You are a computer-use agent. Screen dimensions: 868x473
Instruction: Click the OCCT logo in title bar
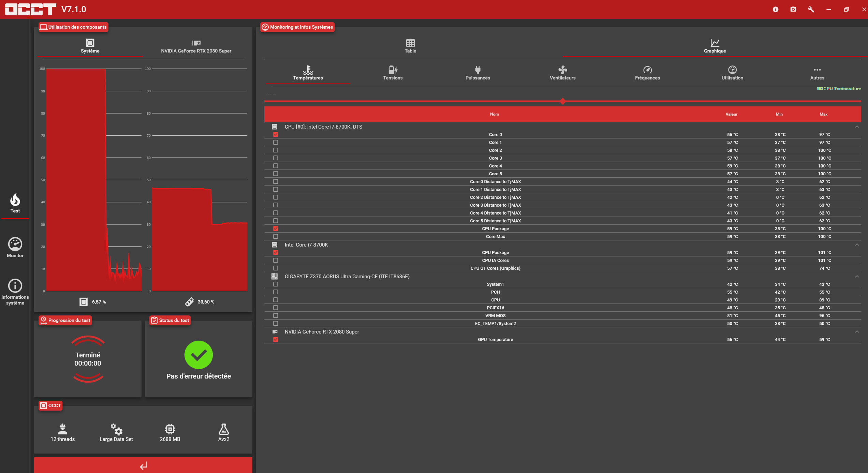(x=30, y=10)
